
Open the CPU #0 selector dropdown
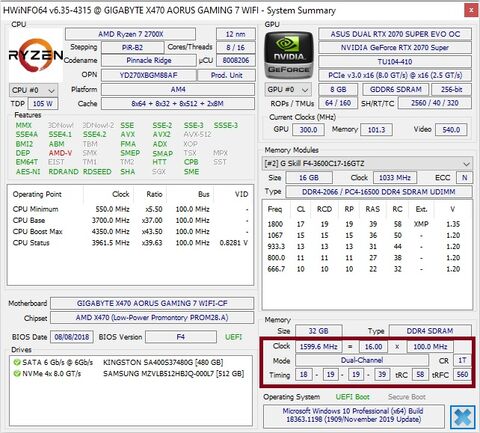(x=33, y=90)
